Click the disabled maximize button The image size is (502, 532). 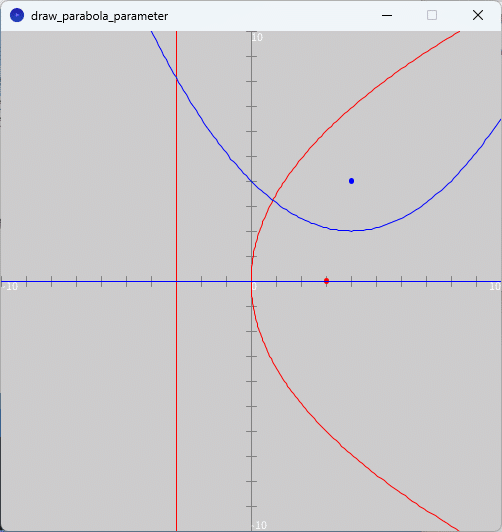[x=432, y=15]
